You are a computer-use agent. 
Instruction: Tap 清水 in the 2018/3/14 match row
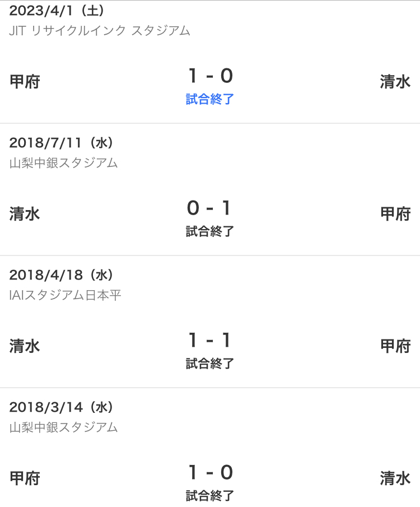(395, 478)
